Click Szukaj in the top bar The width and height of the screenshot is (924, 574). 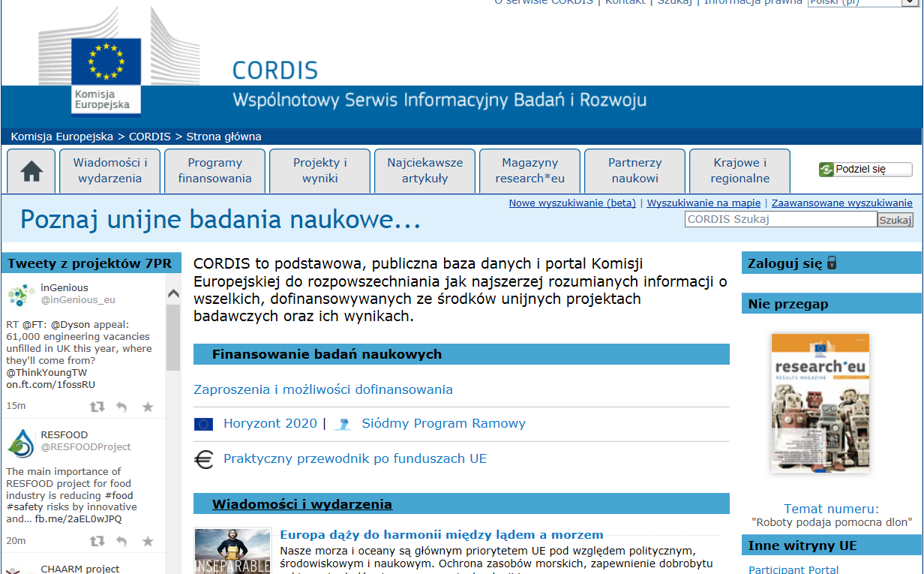point(675,2)
